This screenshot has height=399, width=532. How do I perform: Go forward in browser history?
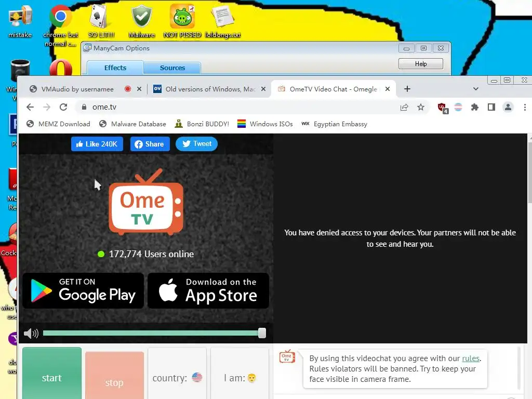pos(47,107)
